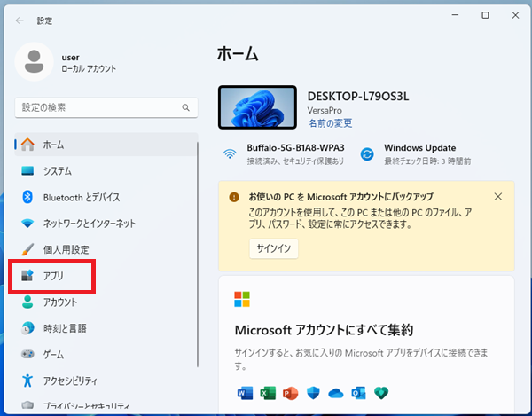Open 時刻と言語 settings

106,328
